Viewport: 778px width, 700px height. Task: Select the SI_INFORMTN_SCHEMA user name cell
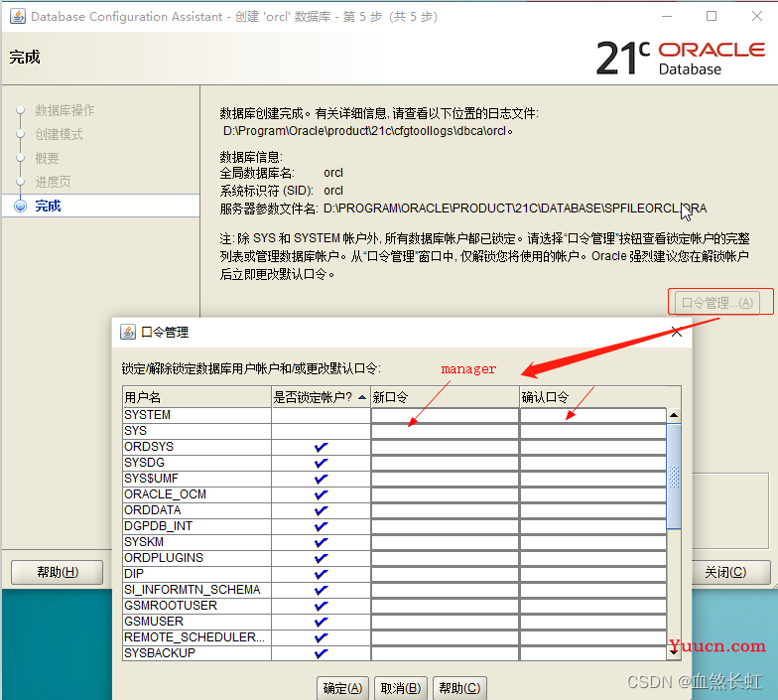click(x=196, y=590)
